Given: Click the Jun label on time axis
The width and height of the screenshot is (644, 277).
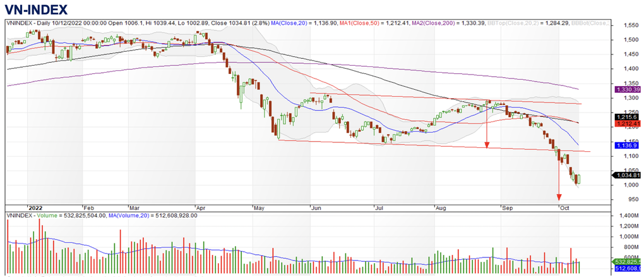Looking at the screenshot, I should 316,207.
